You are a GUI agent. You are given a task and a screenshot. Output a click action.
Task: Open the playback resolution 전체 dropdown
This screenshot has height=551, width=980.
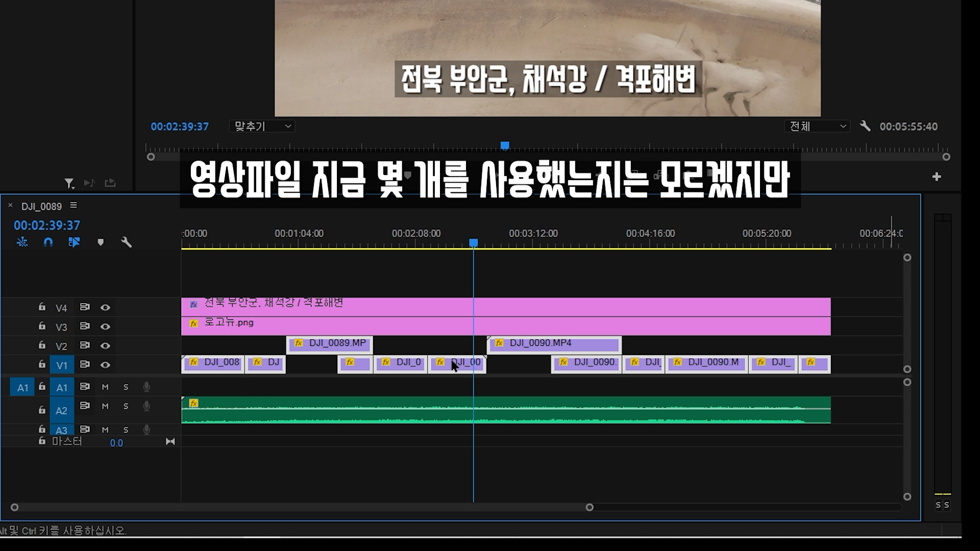[x=817, y=126]
